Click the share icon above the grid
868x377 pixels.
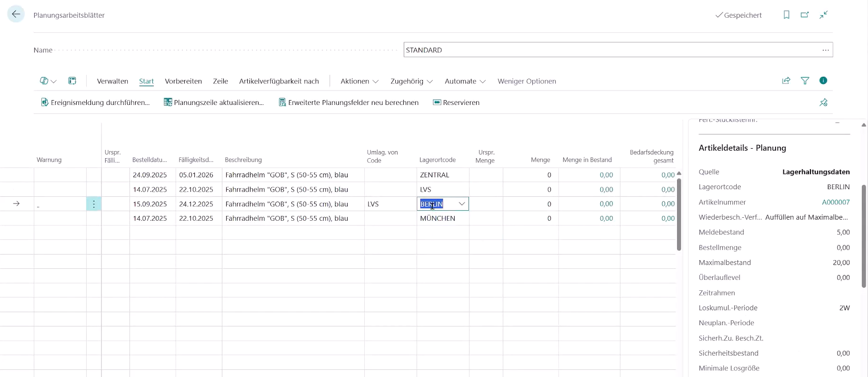coord(786,81)
